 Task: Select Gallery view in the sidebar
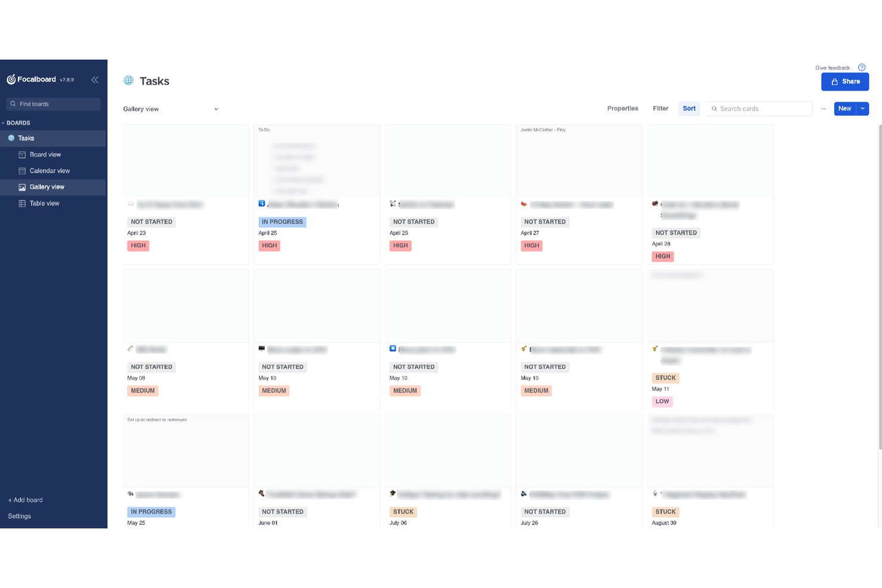(53, 187)
